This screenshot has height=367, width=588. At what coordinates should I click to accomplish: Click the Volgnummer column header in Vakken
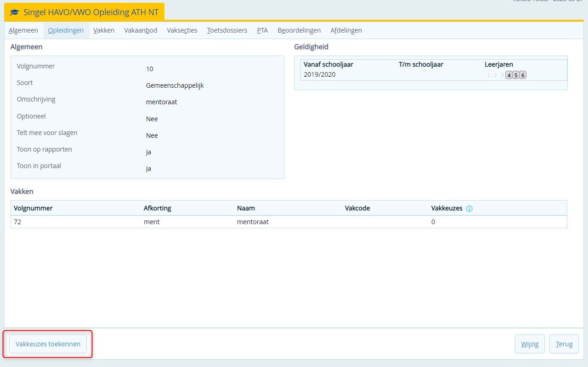click(x=33, y=208)
